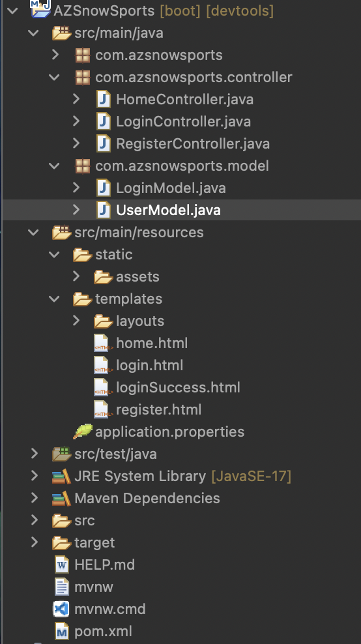Click the pom.xml Maven file icon

62,632
